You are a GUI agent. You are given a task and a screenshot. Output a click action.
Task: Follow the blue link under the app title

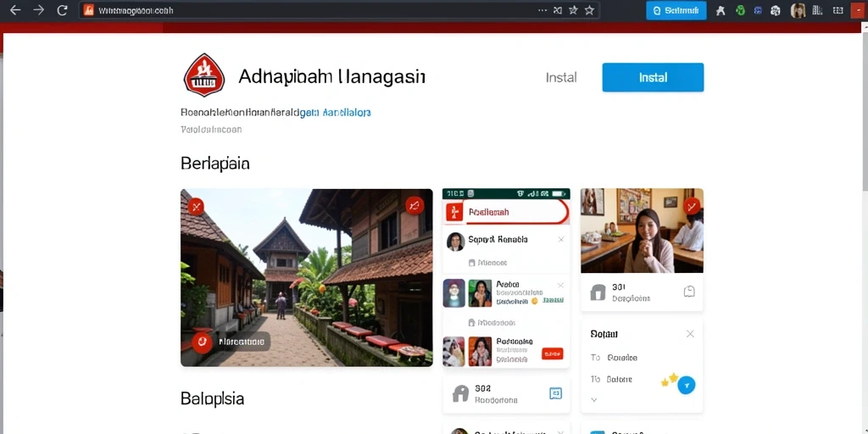[x=335, y=113]
